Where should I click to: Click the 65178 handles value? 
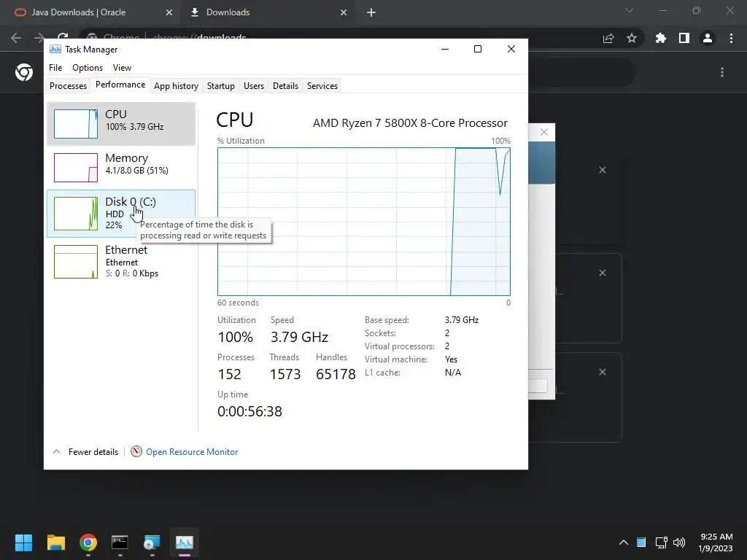336,374
